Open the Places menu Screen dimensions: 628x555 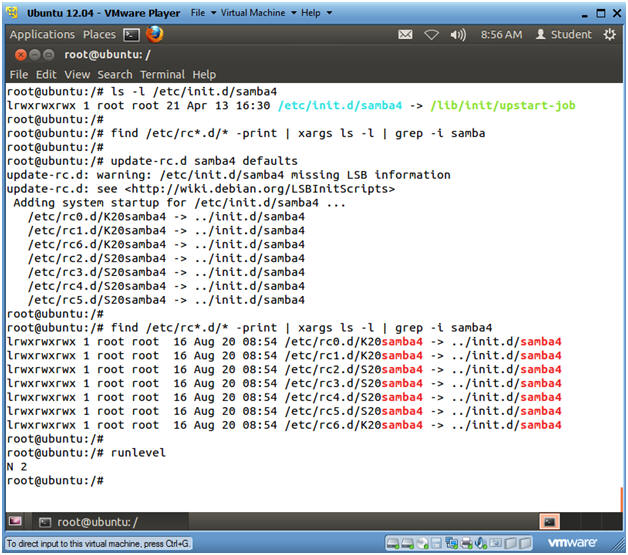[x=99, y=34]
